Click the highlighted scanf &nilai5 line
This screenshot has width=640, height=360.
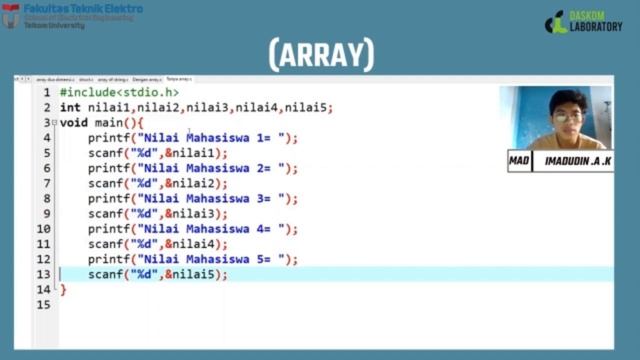[x=158, y=274]
